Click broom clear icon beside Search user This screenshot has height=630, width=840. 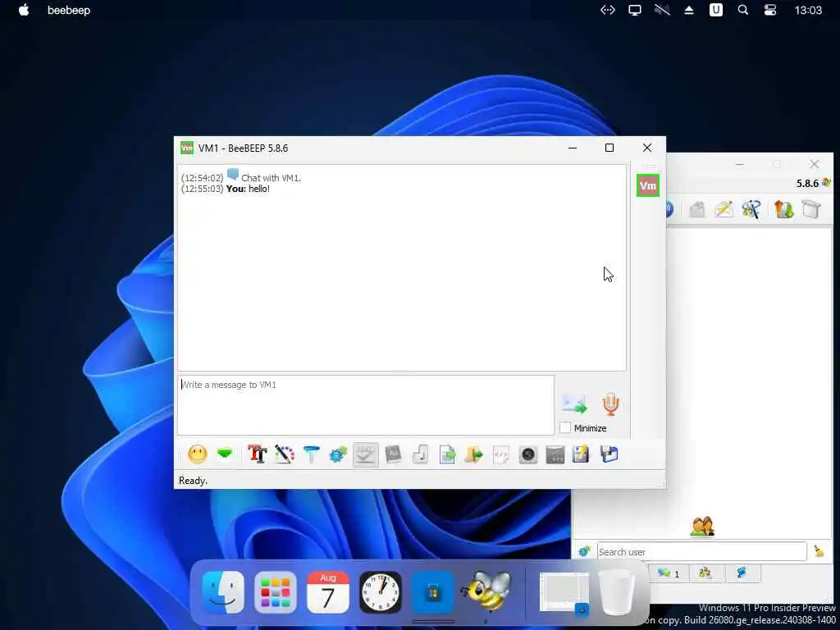pyautogui.click(x=819, y=551)
